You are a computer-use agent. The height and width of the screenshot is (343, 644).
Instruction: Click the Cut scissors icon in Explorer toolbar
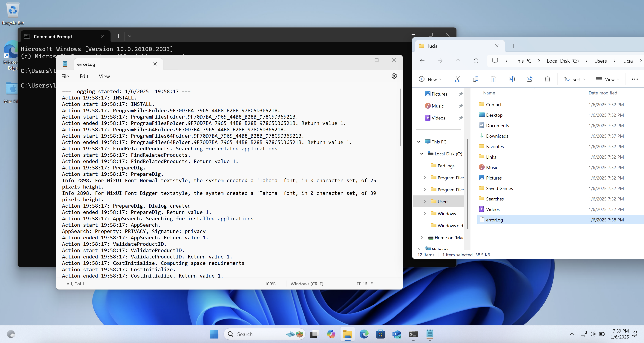tap(458, 79)
